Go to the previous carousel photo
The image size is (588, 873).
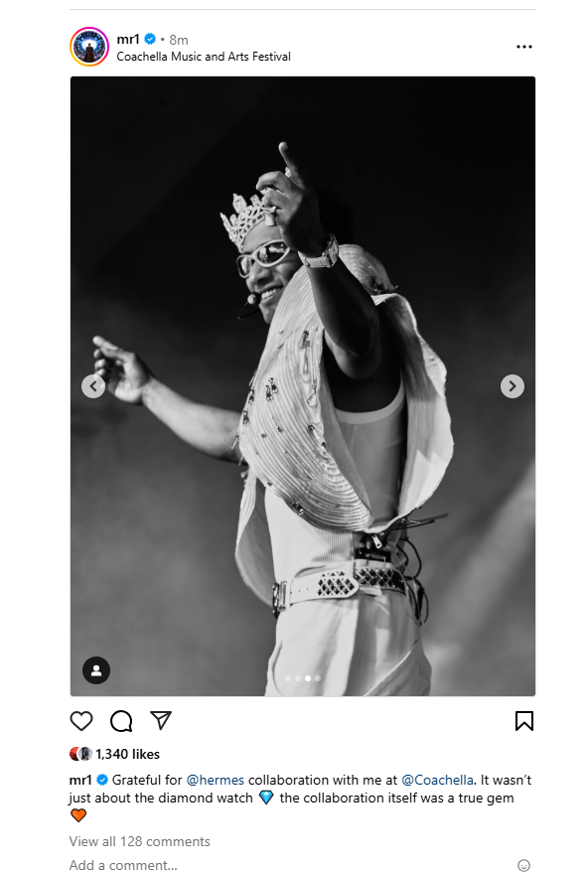click(x=93, y=385)
